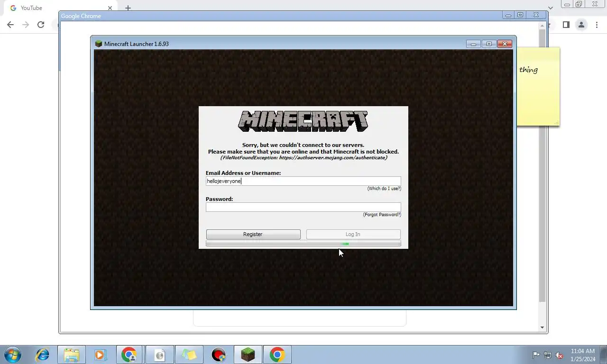This screenshot has height=364, width=607.
Task: Open the 'Forgot Password?' link
Action: pyautogui.click(x=382, y=215)
